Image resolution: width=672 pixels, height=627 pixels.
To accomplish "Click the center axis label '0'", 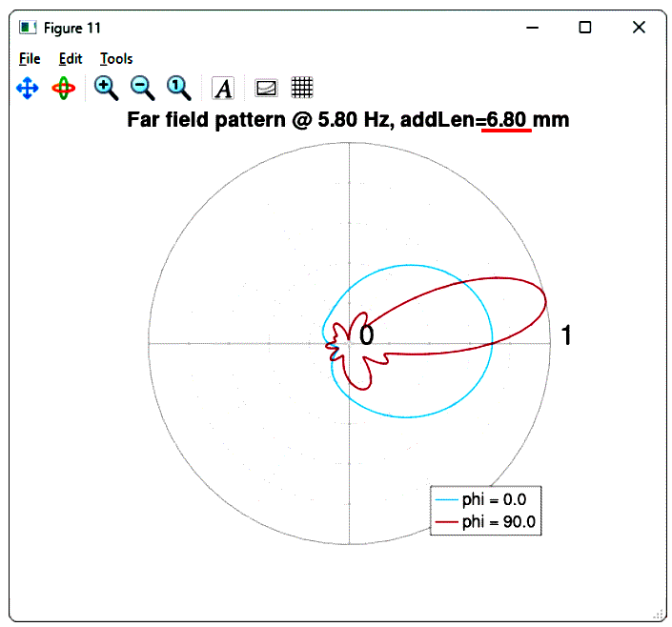I will 366,334.
